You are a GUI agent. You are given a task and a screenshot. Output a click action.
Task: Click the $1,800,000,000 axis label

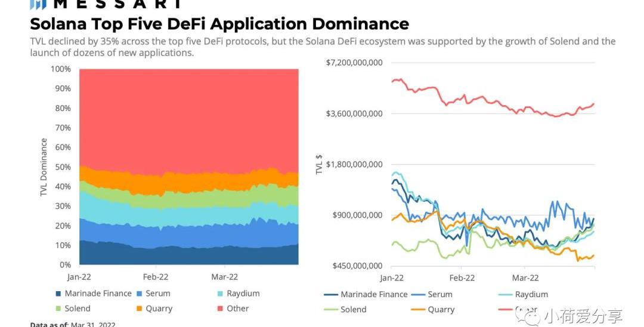point(354,164)
